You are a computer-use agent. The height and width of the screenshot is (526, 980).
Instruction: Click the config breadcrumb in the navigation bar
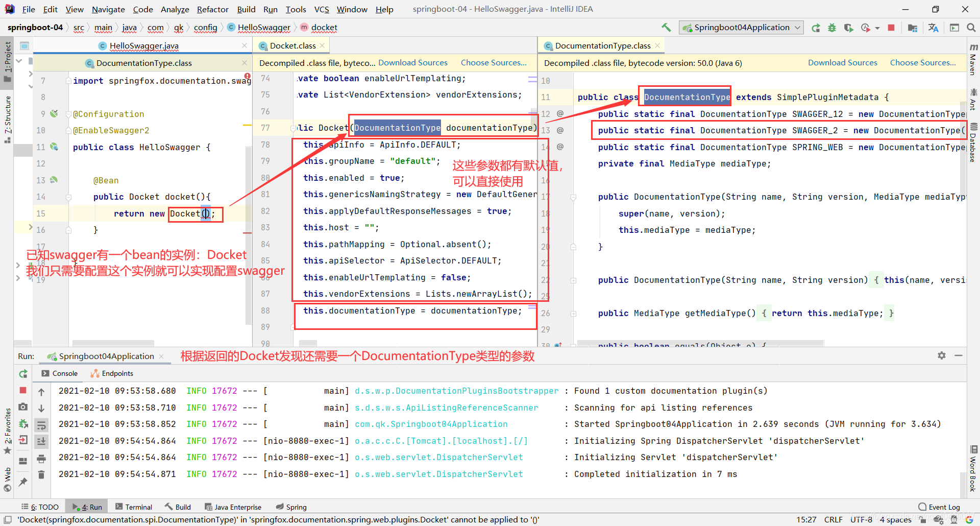click(206, 28)
